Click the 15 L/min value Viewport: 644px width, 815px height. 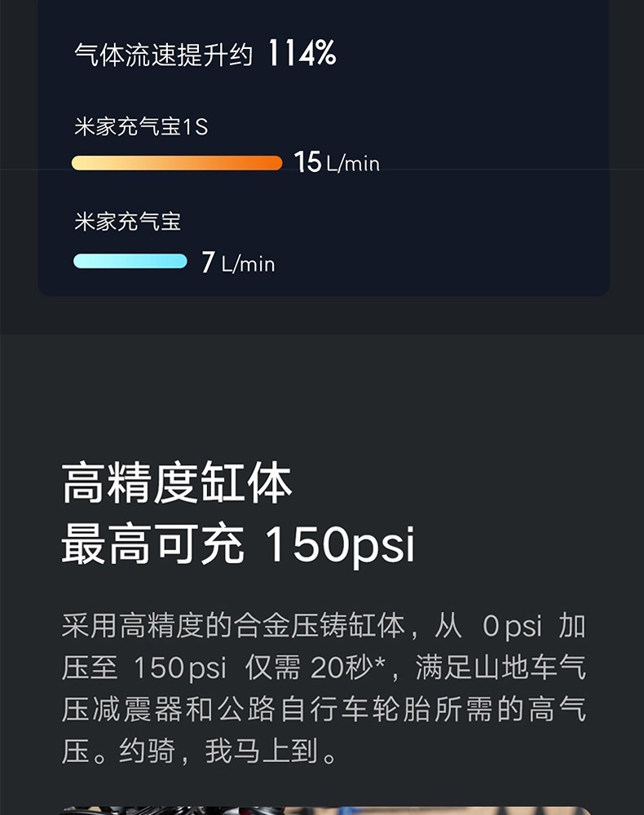337,163
